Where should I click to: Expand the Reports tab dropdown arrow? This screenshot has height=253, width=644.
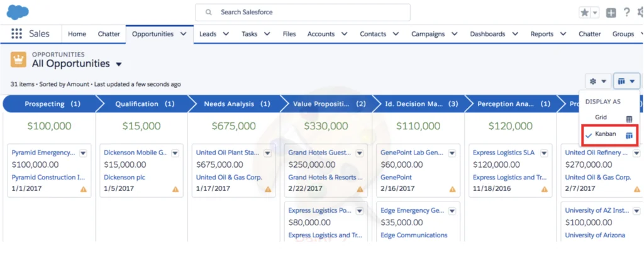coord(563,34)
